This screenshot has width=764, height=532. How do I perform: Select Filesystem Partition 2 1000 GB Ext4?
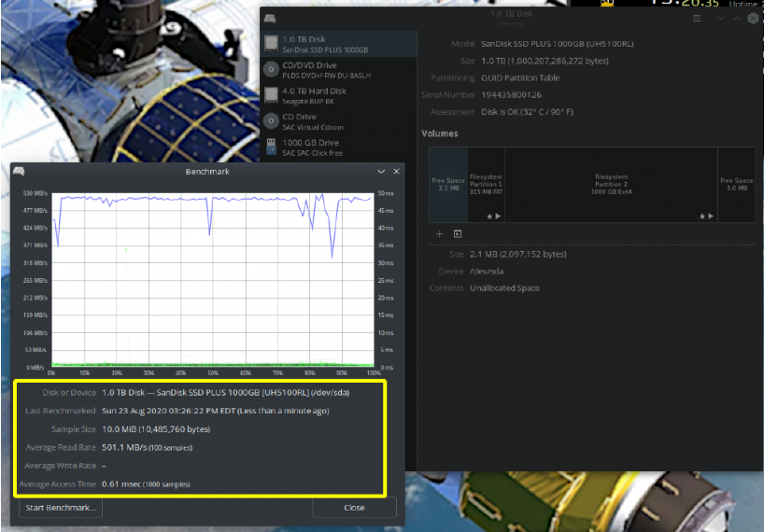611,185
